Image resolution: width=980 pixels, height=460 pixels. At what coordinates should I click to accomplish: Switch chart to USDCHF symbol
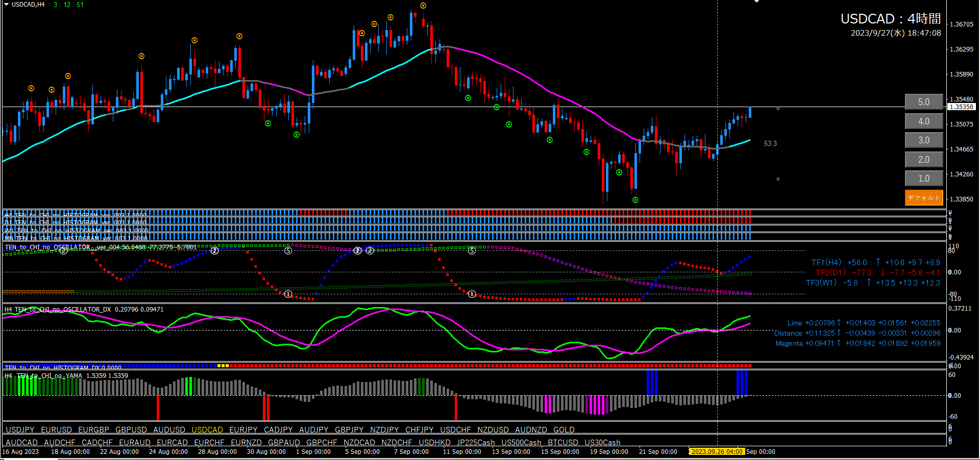point(456,430)
